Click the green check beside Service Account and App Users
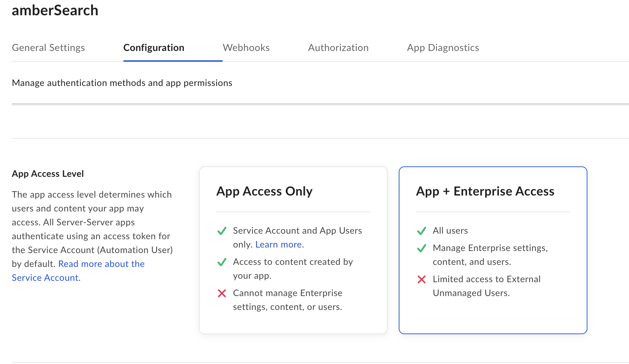This screenshot has height=364, width=629. pyautogui.click(x=222, y=231)
